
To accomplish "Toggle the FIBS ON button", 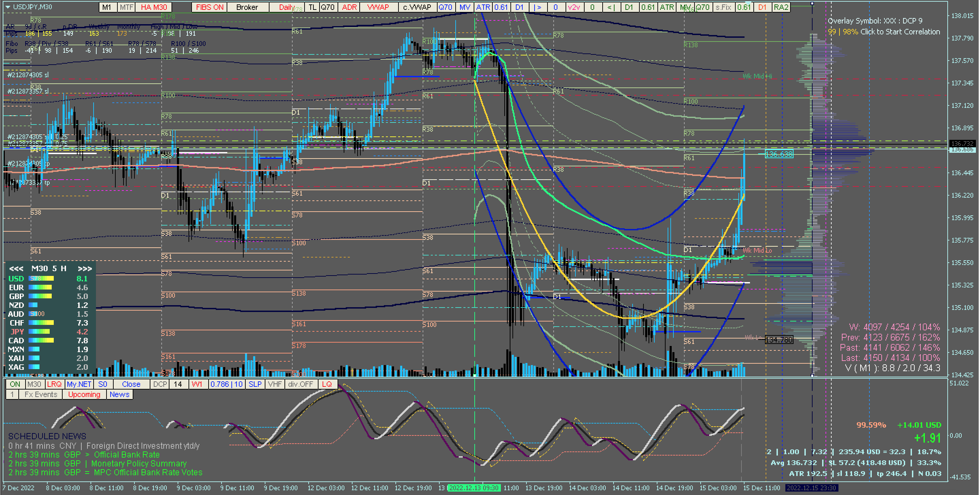I will (209, 7).
